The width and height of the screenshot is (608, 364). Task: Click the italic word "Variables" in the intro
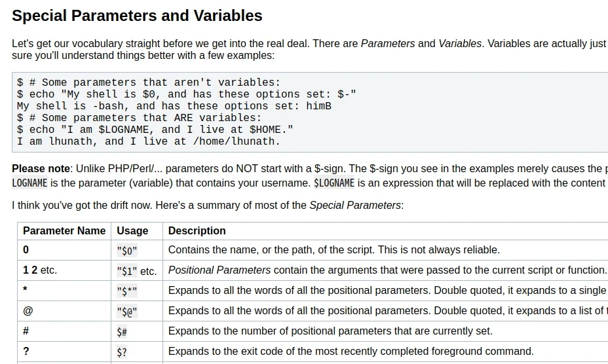pyautogui.click(x=459, y=43)
